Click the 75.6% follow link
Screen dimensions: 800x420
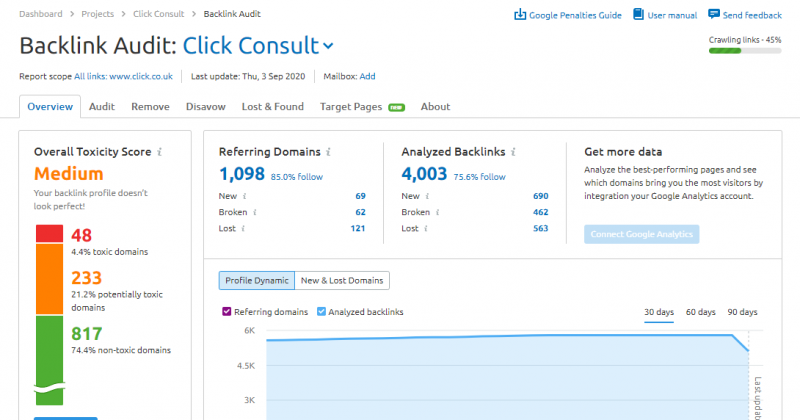(479, 177)
